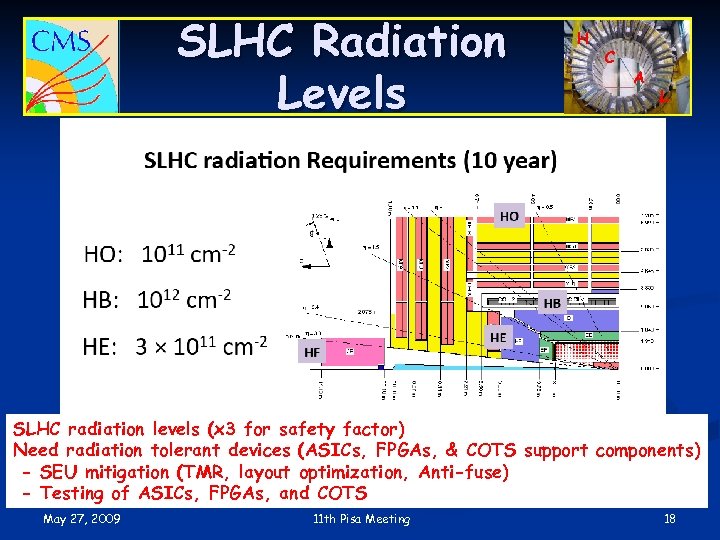The width and height of the screenshot is (720, 540).
Task: Select the 'SLHC Radiation Levels' slide title
Action: [341, 67]
